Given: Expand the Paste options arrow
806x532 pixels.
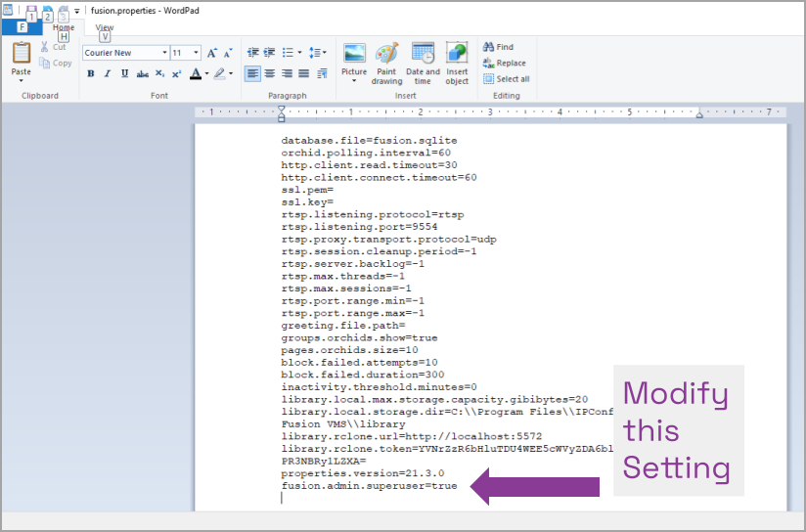Looking at the screenshot, I should coord(22,81).
